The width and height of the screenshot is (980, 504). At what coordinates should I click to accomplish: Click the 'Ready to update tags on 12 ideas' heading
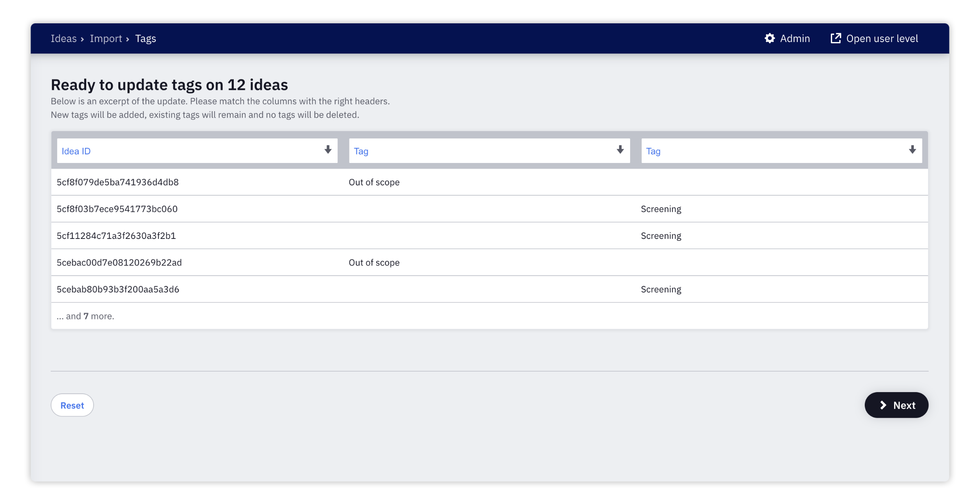(x=169, y=85)
